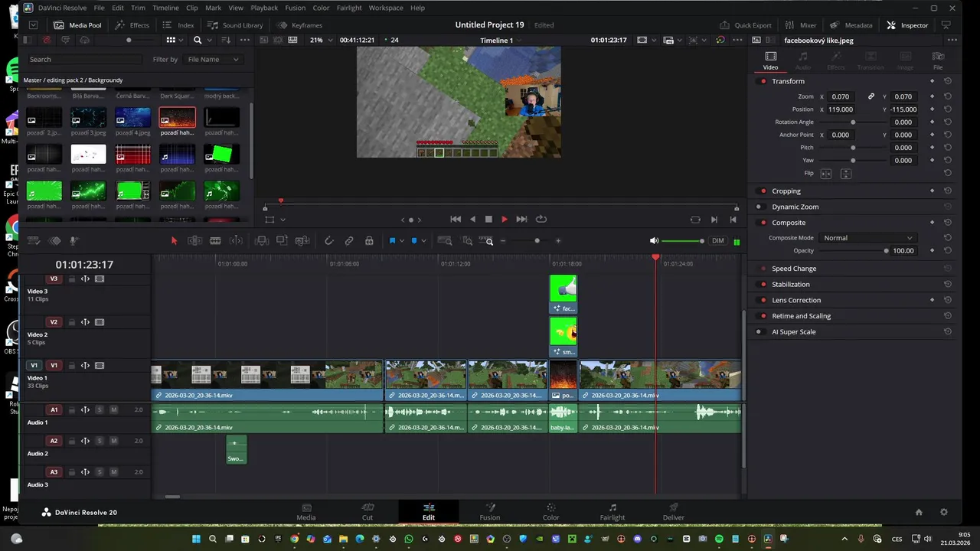Click the Insert Clip toolbar icon

[x=262, y=241]
